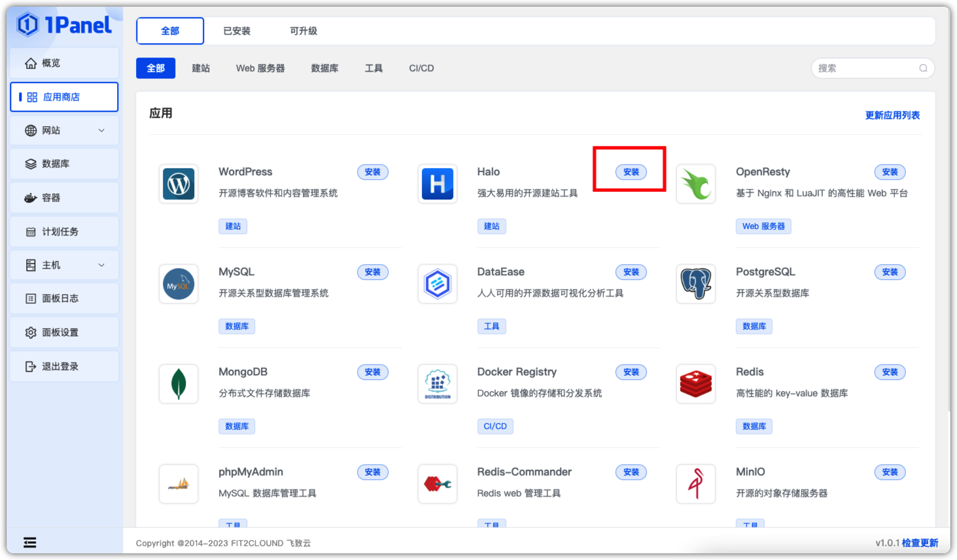
Task: Install MongoDB with its 安装 button
Action: tap(373, 372)
